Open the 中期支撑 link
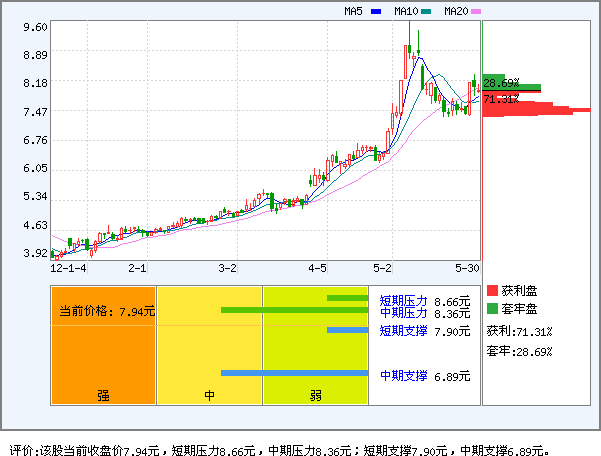 403,376
